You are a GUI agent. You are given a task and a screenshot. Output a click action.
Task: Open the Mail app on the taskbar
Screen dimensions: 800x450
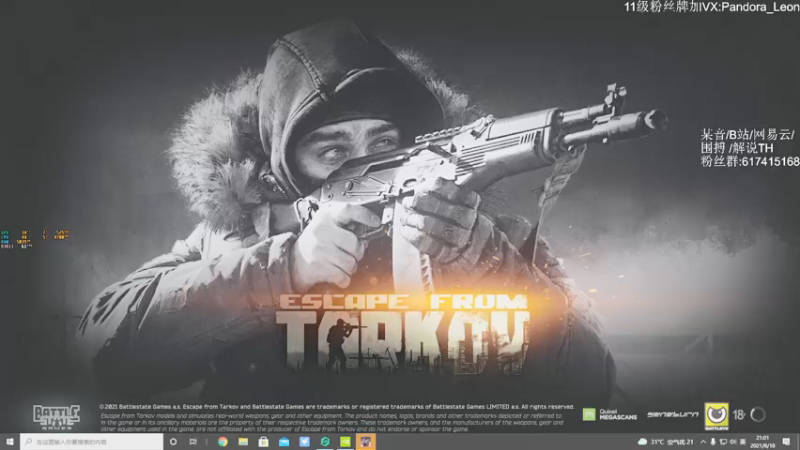(x=284, y=442)
